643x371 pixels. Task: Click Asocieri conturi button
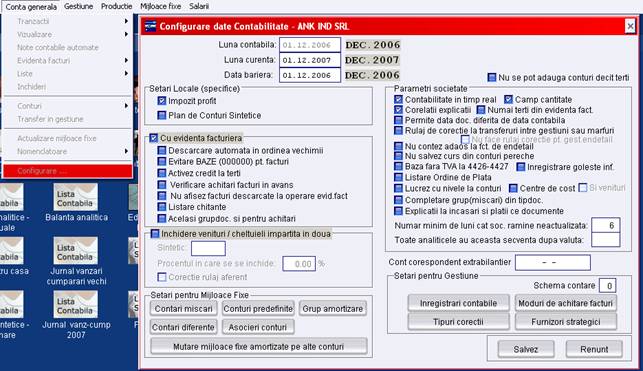pos(258,327)
